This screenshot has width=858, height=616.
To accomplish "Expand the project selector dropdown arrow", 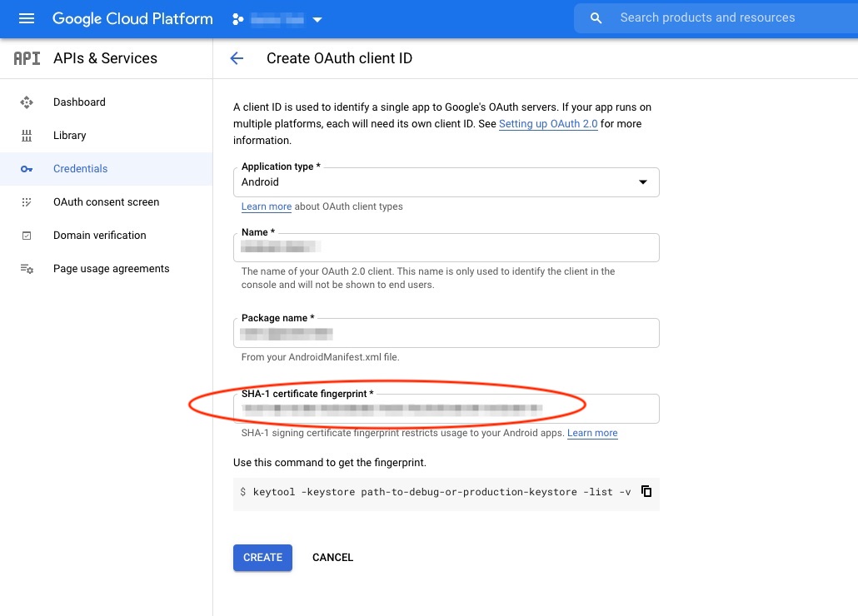I will click(317, 20).
